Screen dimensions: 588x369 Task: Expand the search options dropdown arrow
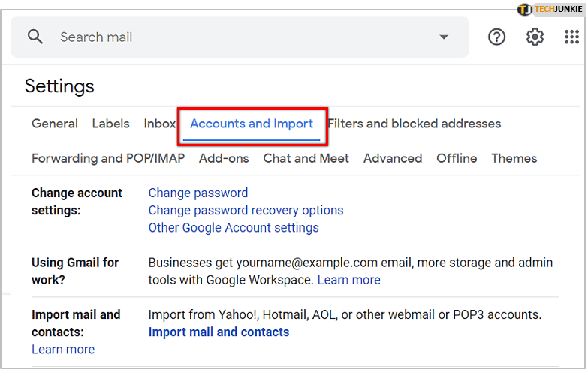click(444, 37)
